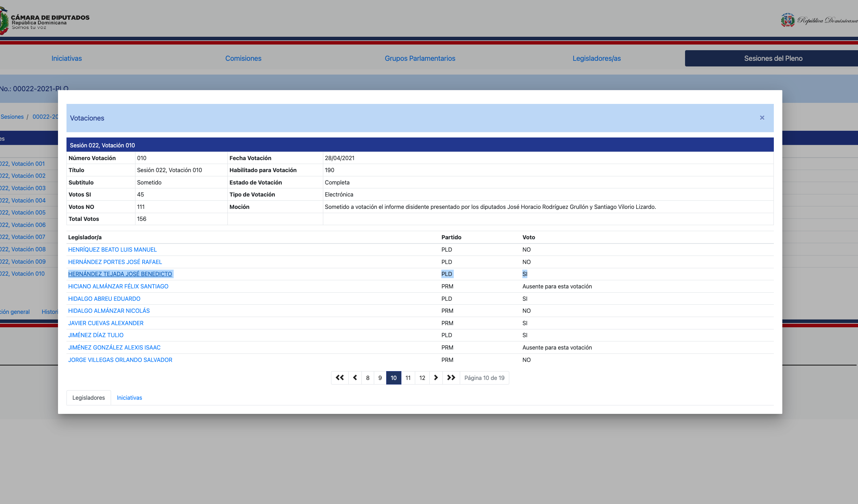
Task: Open Comisiones in the top navigation
Action: 243,58
